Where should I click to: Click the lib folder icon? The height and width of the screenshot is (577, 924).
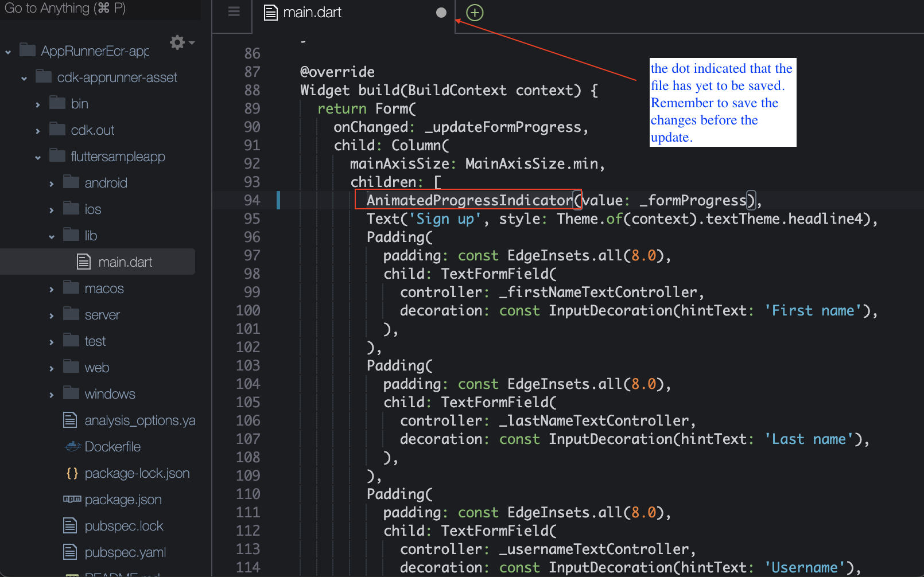click(x=71, y=235)
